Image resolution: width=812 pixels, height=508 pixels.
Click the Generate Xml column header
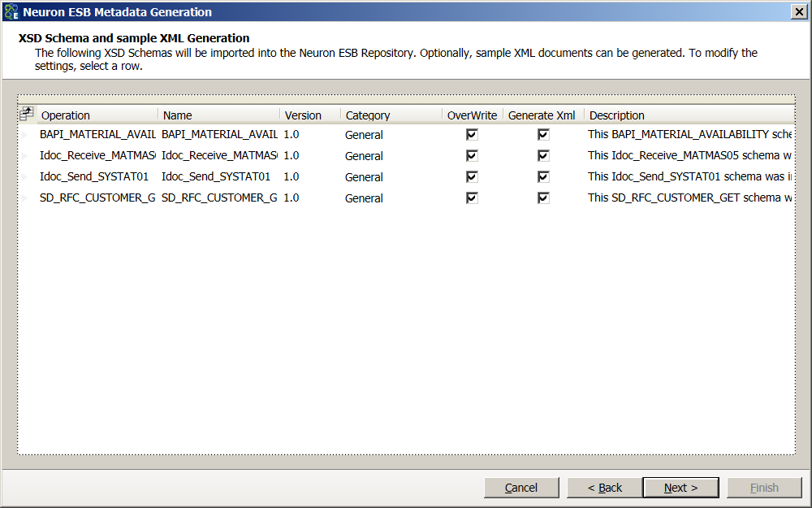(x=543, y=115)
